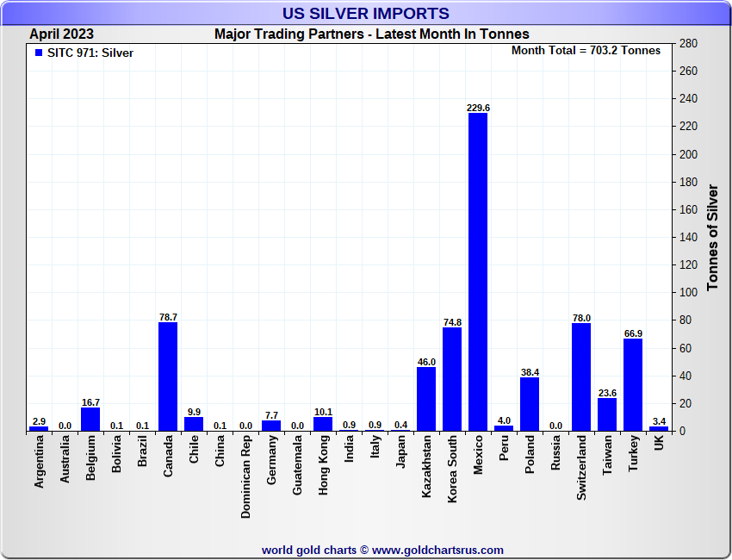Click the blue SITC 971 legend square

(39, 53)
